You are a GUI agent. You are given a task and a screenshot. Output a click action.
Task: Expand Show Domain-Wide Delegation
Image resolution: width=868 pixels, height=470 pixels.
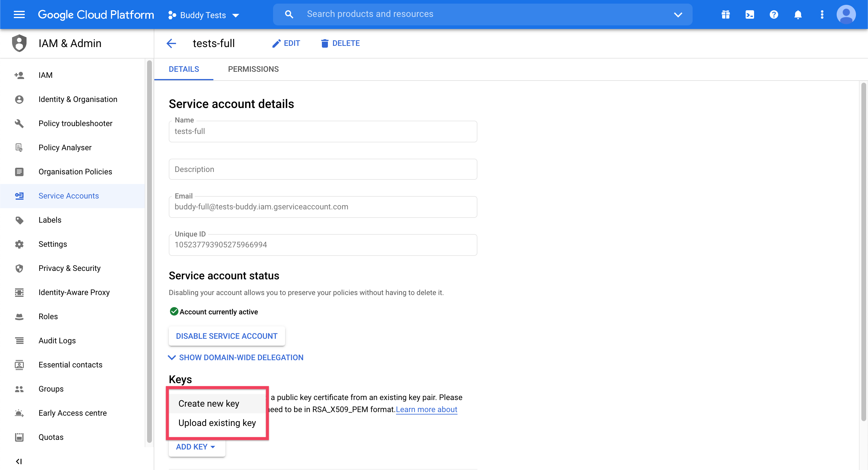[x=236, y=357]
